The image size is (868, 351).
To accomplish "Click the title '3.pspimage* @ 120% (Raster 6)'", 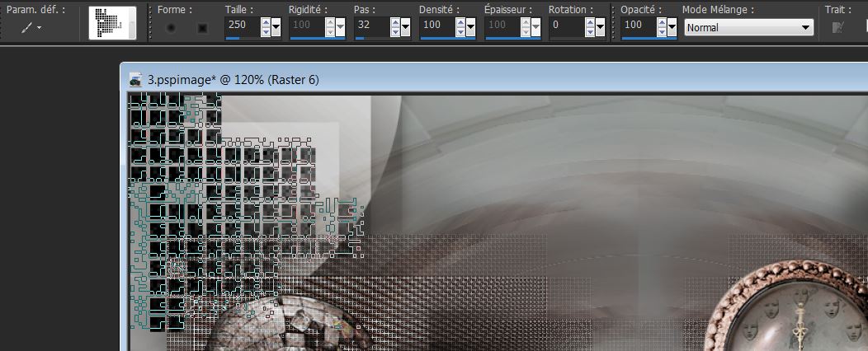I will tap(233, 80).
